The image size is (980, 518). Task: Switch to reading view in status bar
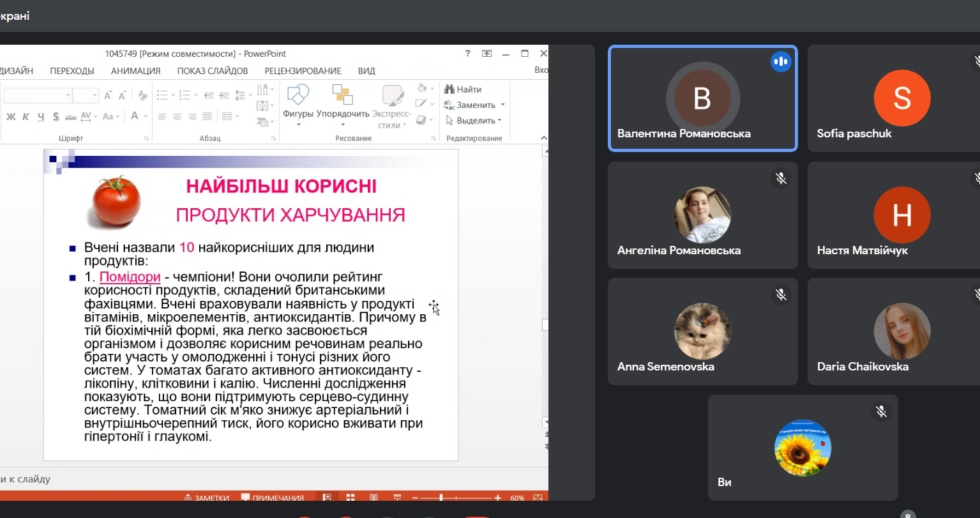[x=373, y=498]
